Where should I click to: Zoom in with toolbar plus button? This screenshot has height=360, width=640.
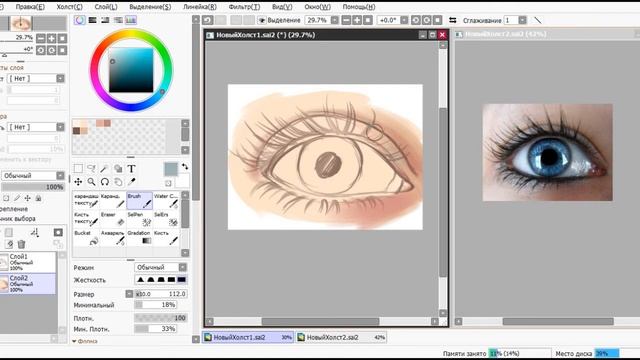tap(357, 20)
